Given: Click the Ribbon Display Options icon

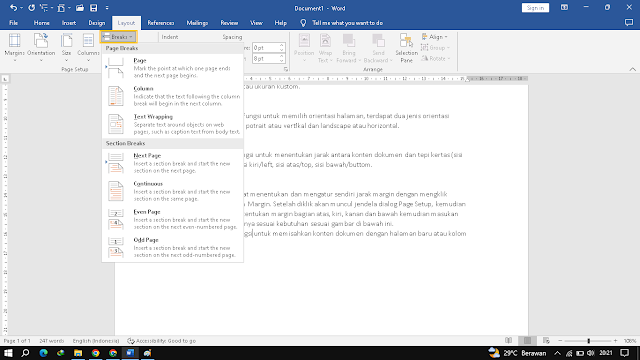Looking at the screenshot, I should click(564, 8).
